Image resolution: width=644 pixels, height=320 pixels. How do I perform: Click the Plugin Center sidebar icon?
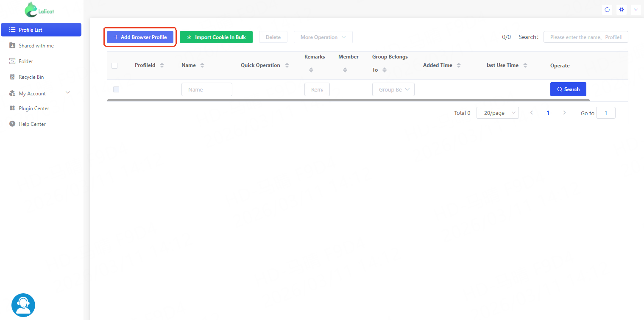[12, 109]
